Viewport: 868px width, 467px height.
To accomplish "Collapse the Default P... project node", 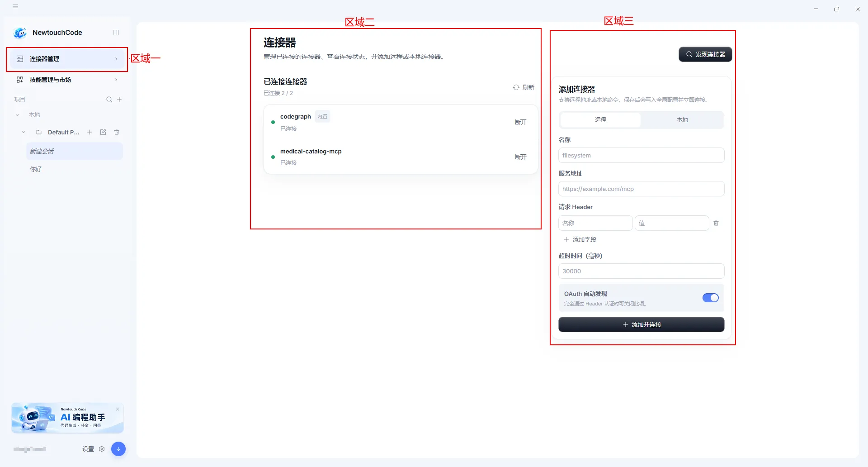I will [24, 132].
